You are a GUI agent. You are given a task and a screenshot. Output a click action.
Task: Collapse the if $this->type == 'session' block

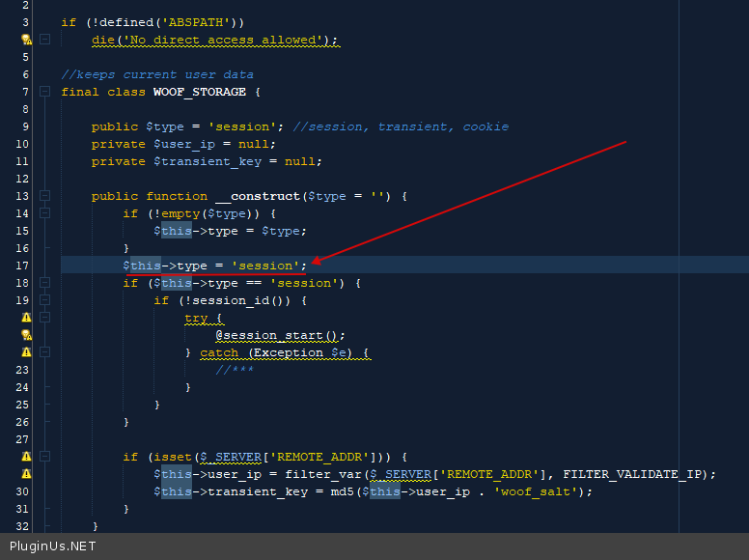click(x=44, y=283)
